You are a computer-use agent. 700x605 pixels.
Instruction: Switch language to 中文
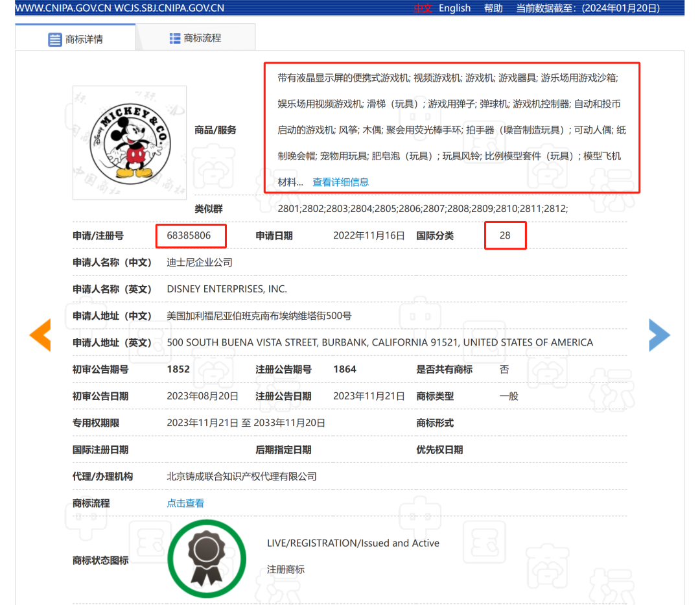coord(423,8)
